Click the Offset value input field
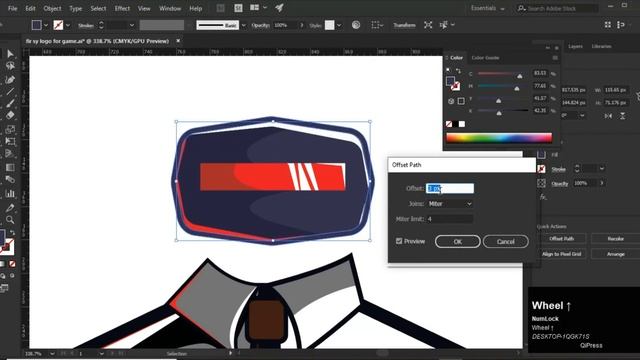 point(450,188)
